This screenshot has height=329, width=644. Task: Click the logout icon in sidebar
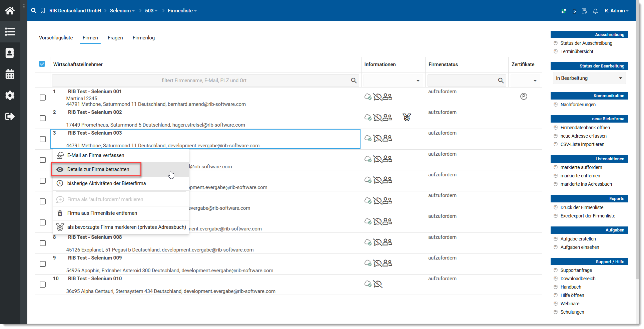click(x=10, y=117)
